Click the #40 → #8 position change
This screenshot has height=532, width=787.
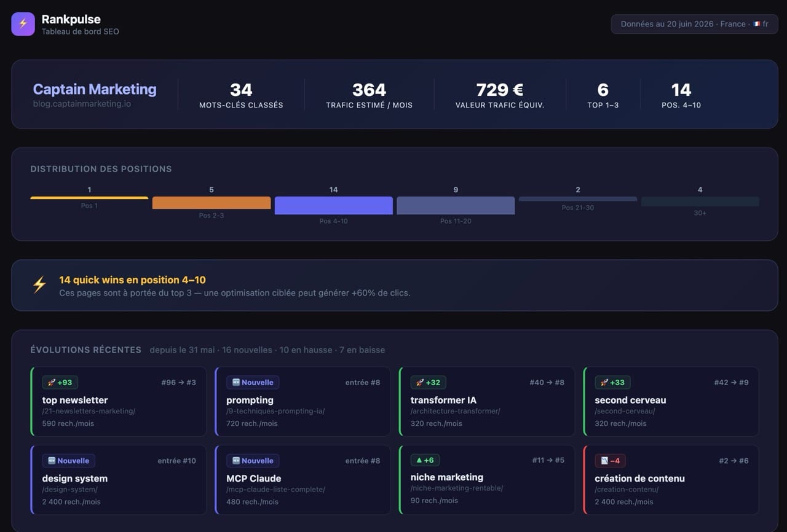547,382
